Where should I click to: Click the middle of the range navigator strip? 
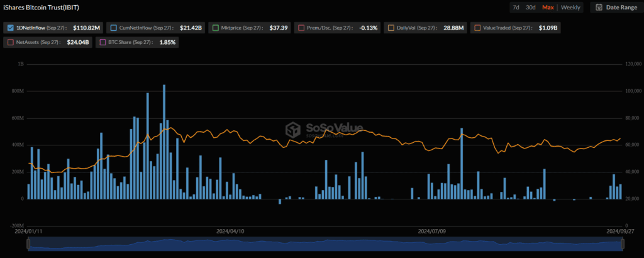[x=325, y=245]
